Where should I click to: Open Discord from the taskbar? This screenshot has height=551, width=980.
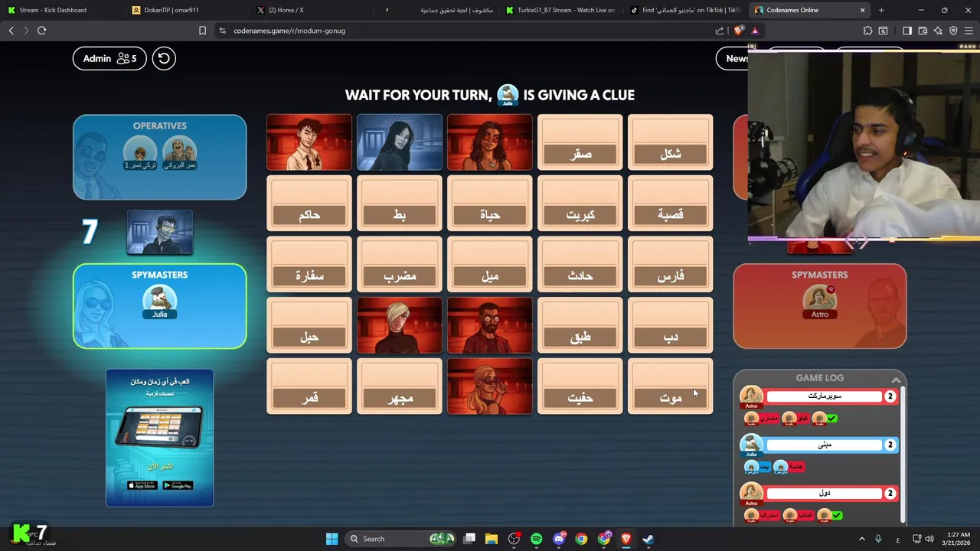tap(559, 539)
